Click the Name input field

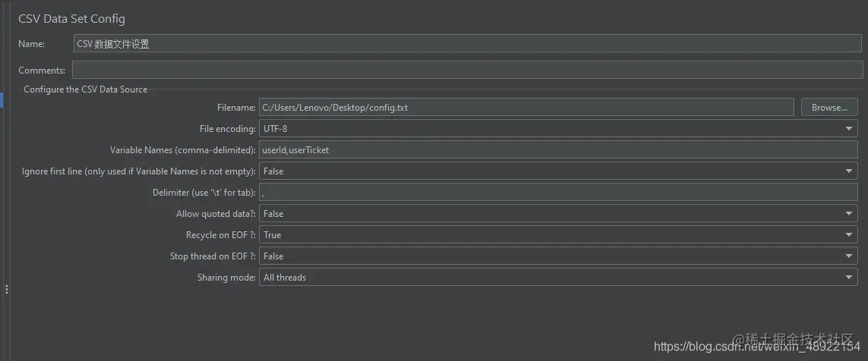click(x=468, y=44)
